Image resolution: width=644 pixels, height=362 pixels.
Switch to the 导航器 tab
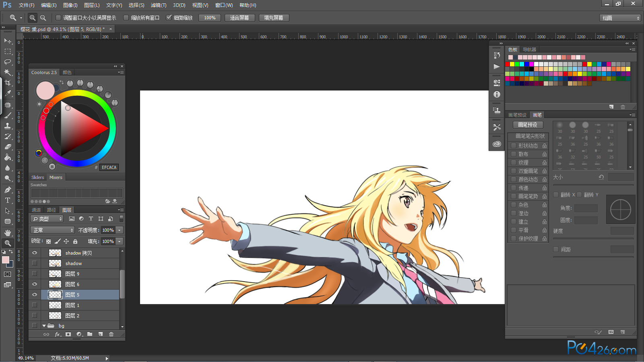[x=529, y=49]
